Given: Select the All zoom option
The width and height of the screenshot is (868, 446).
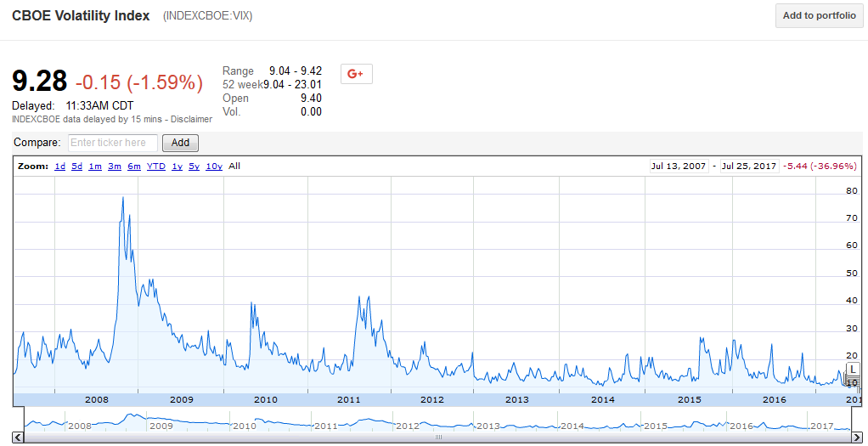Looking at the screenshot, I should click(x=234, y=167).
